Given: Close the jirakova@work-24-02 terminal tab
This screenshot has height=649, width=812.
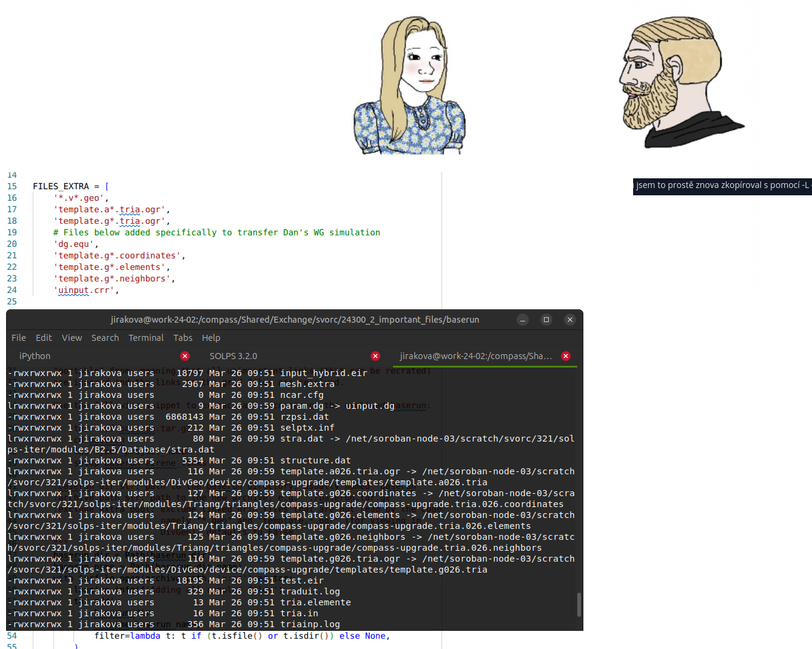Looking at the screenshot, I should tap(566, 356).
